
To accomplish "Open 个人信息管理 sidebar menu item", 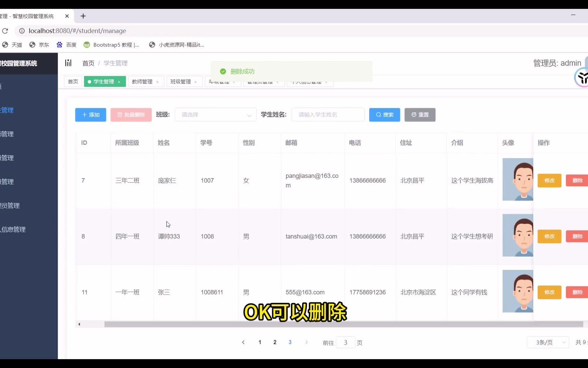I will 29,229.
